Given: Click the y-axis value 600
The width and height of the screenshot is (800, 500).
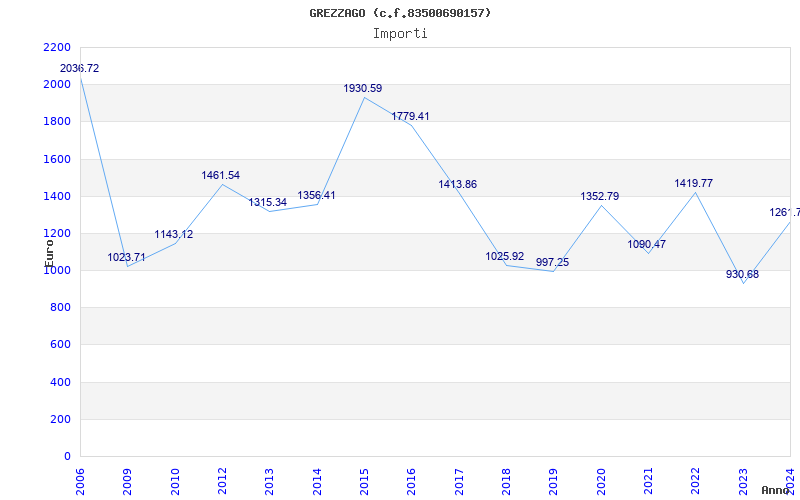Looking at the screenshot, I should point(61,345).
